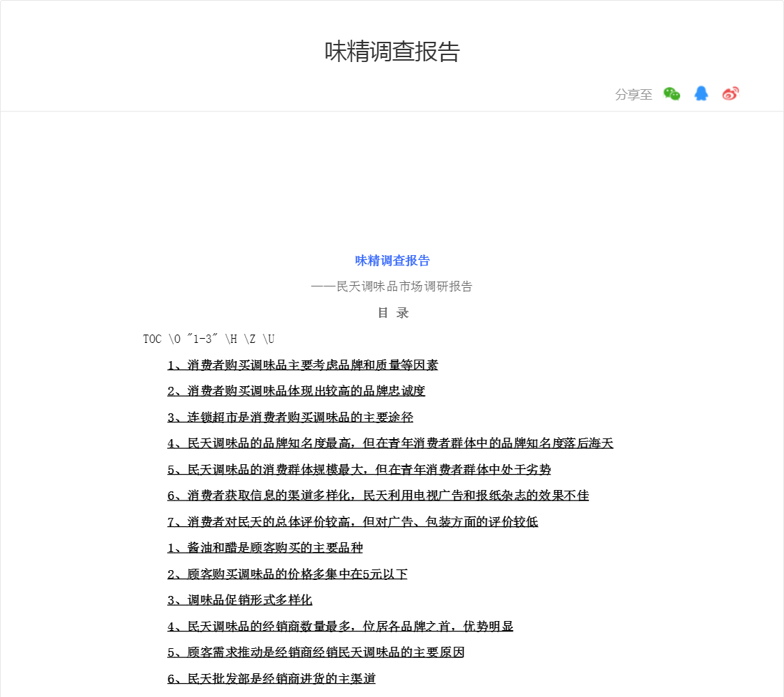784x697 pixels.
Task: Share the report to WeChat
Action: point(672,94)
